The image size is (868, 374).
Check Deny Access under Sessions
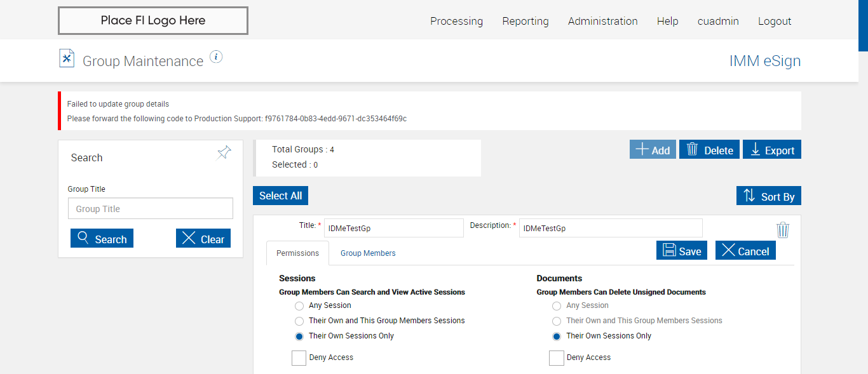click(299, 358)
